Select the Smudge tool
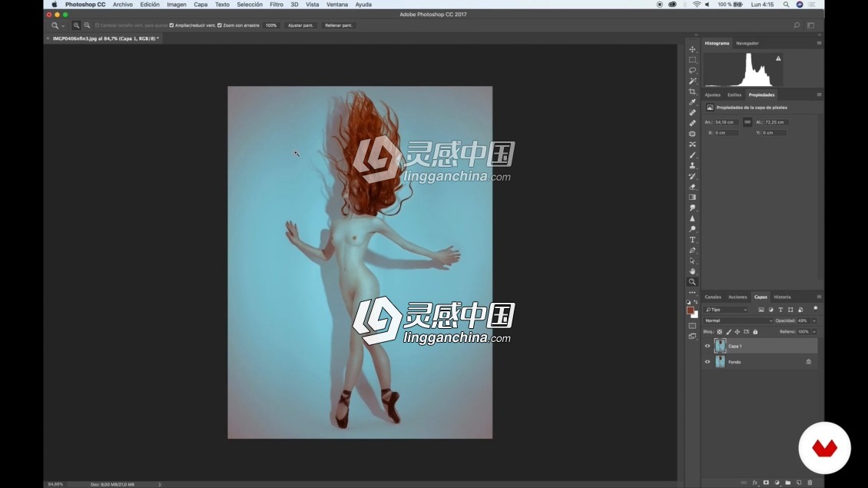Image resolution: width=868 pixels, height=488 pixels. (x=692, y=207)
